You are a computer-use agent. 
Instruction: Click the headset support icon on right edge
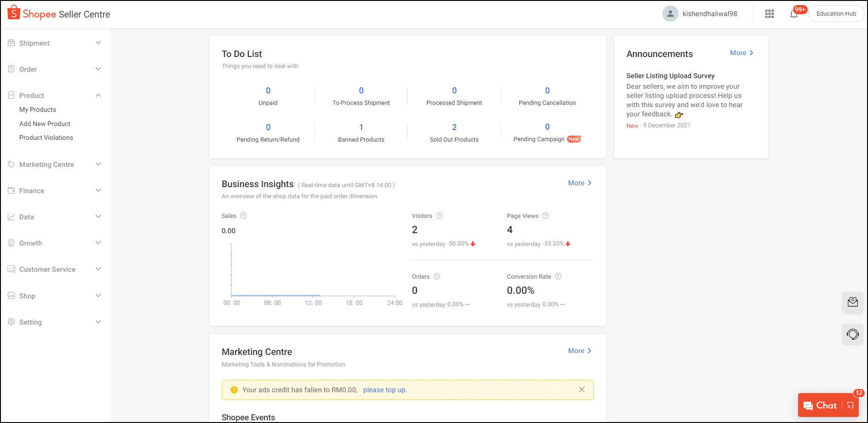point(852,334)
